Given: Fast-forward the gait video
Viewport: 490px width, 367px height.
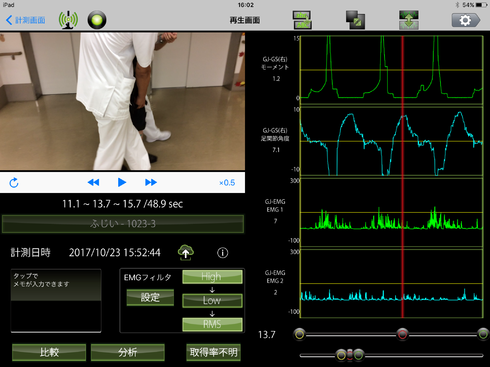Looking at the screenshot, I should (x=151, y=182).
